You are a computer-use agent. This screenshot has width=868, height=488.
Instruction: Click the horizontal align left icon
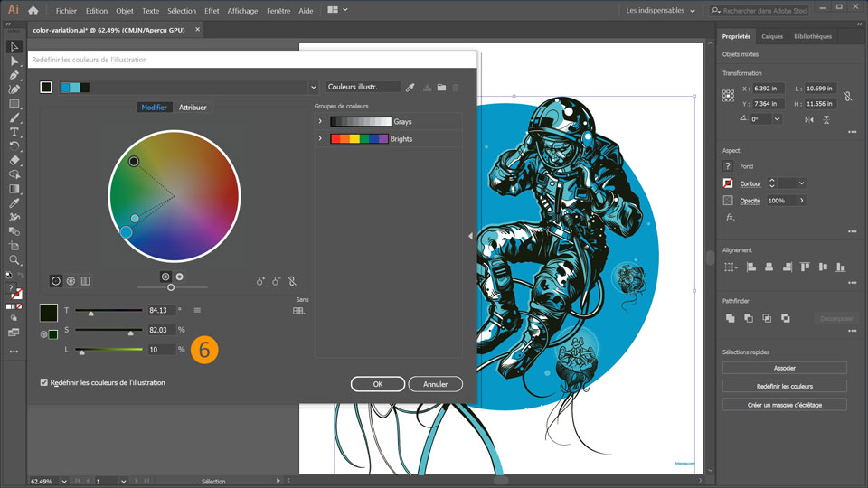click(x=751, y=267)
